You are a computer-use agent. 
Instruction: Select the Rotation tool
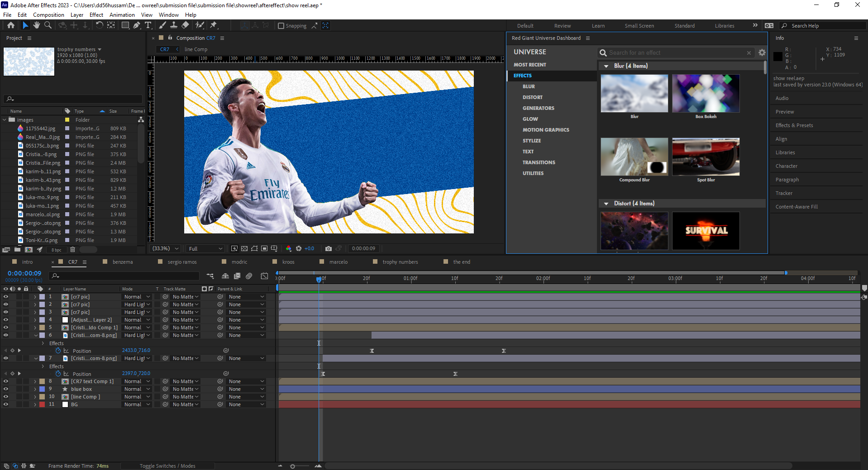tap(99, 25)
